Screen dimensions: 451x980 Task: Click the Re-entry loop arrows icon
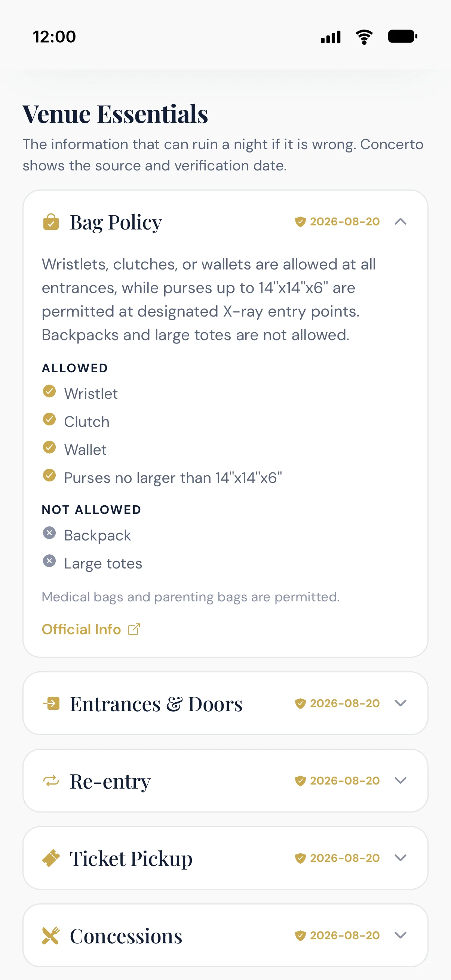click(50, 781)
